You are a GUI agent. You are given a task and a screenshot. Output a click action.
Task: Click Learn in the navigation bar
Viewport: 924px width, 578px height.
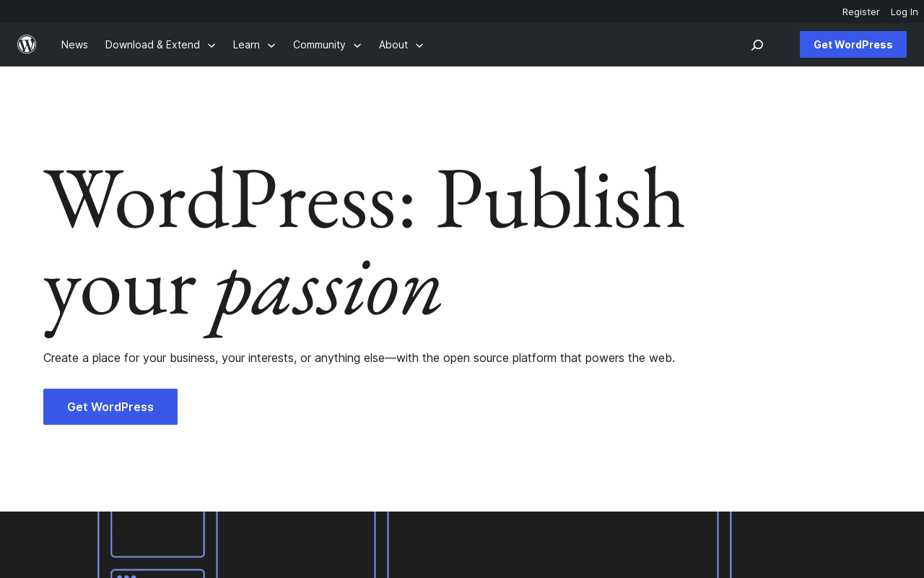(245, 44)
